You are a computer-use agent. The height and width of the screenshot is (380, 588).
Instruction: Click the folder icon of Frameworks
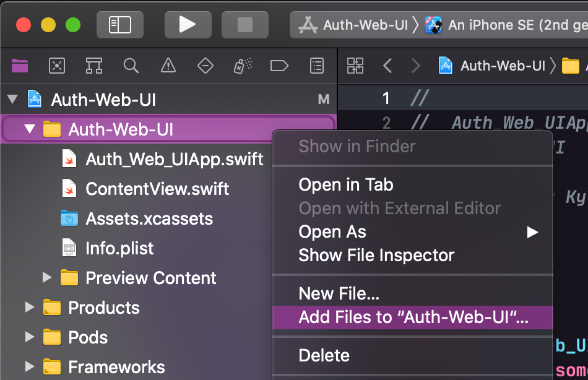pyautogui.click(x=52, y=366)
